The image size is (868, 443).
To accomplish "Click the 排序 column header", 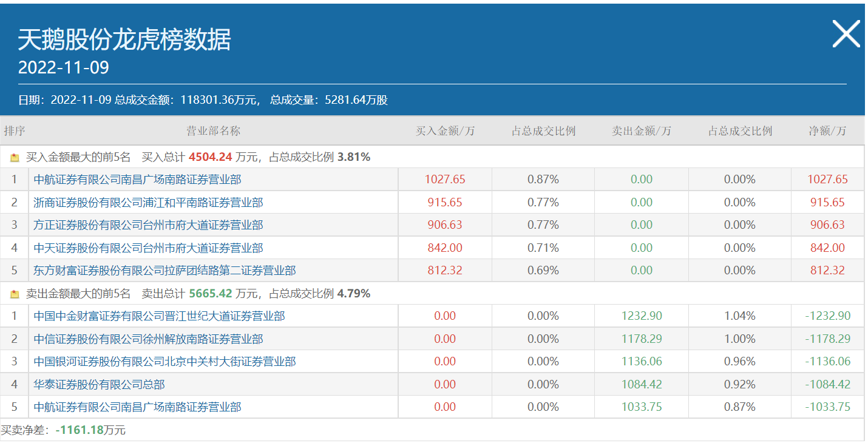I will click(15, 131).
